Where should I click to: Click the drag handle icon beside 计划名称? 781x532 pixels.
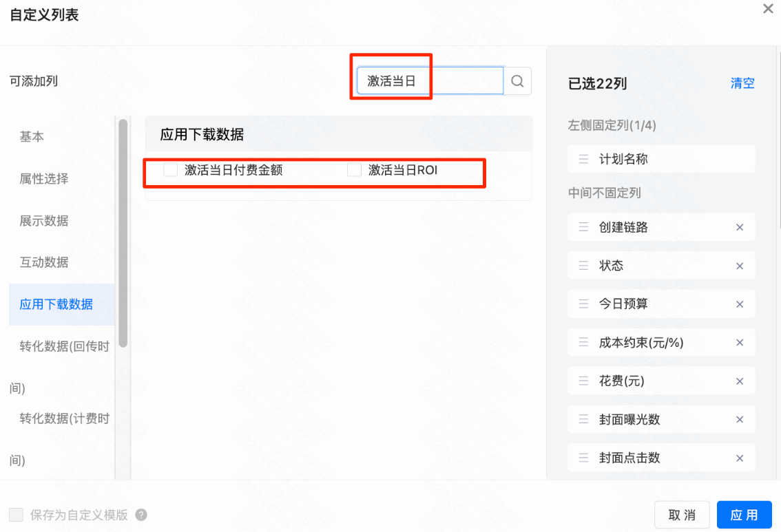click(582, 159)
